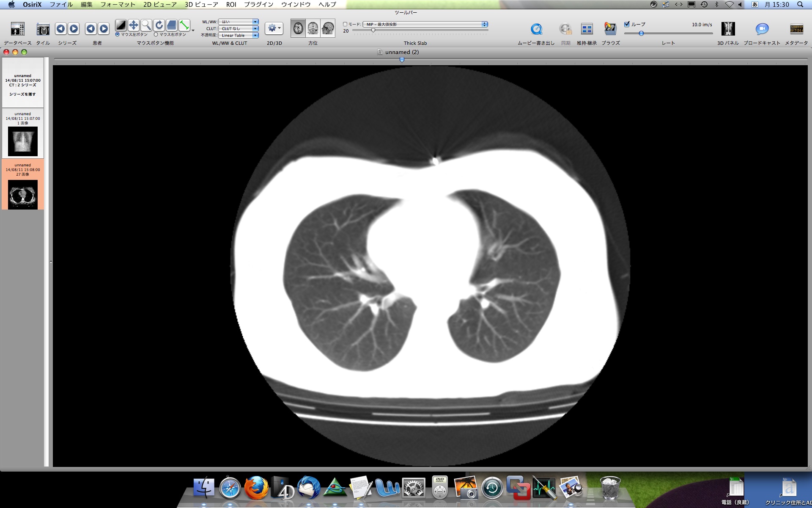Viewport: 812px width, 508px height.
Task: Go to next patient arrow
Action: coord(104,29)
